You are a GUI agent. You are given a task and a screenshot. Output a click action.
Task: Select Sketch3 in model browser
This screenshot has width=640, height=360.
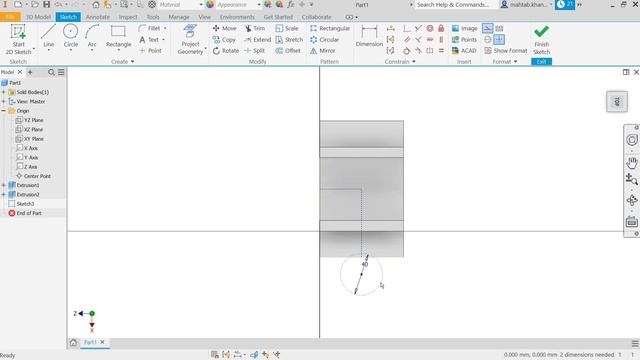click(22, 204)
